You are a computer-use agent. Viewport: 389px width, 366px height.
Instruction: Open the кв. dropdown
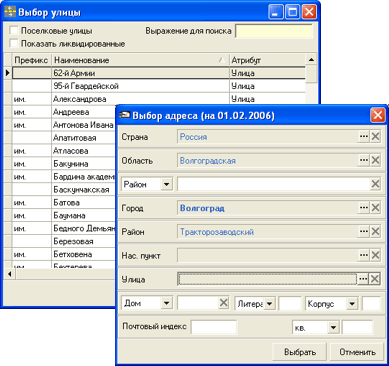[333, 328]
